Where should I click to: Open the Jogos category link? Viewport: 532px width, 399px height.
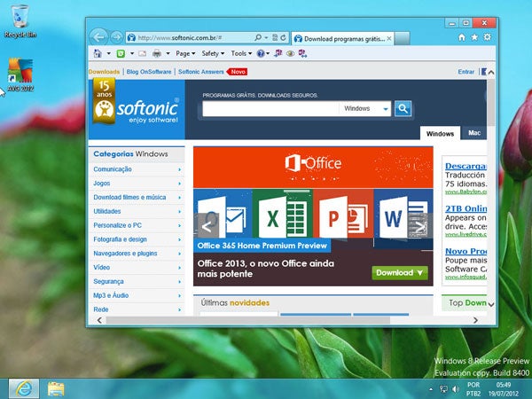[x=102, y=183]
